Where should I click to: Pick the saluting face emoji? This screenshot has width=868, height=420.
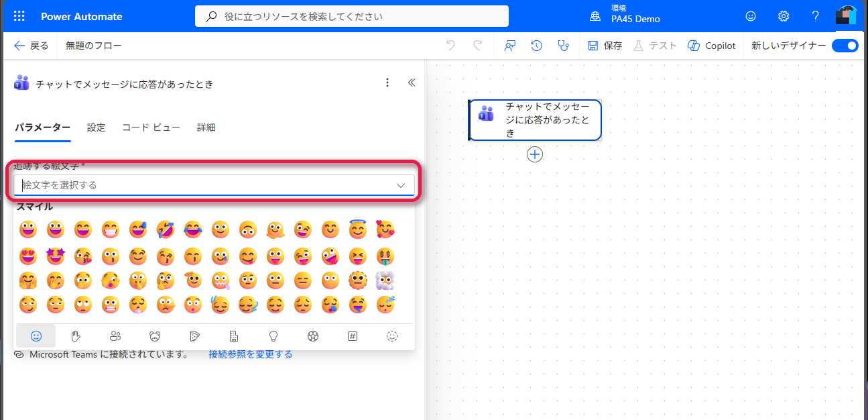click(x=193, y=280)
